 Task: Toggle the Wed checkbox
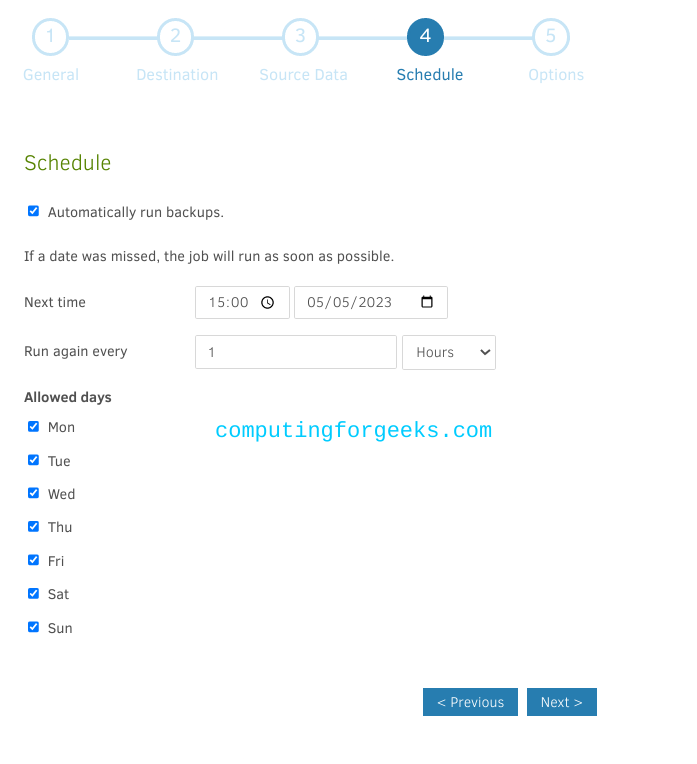(33, 493)
